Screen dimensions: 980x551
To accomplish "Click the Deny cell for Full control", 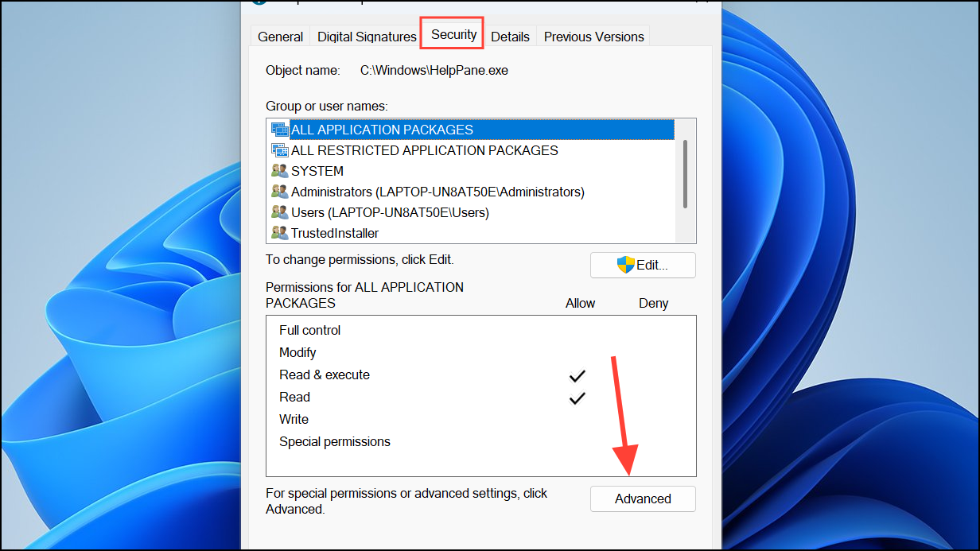I will point(653,330).
